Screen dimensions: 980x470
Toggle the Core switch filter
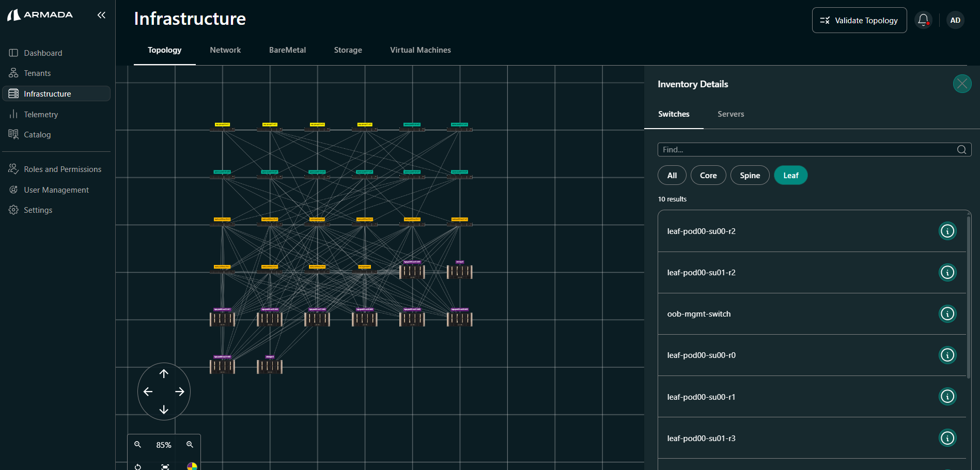(x=708, y=175)
